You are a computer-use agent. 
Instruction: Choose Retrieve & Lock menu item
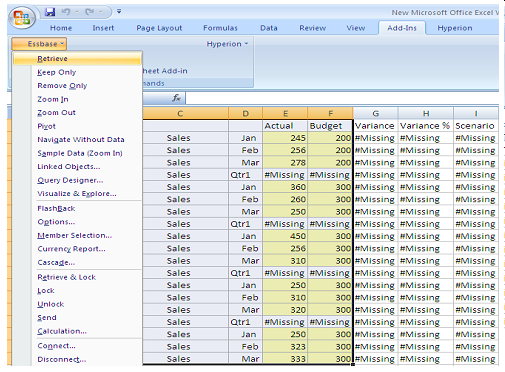[77, 277]
